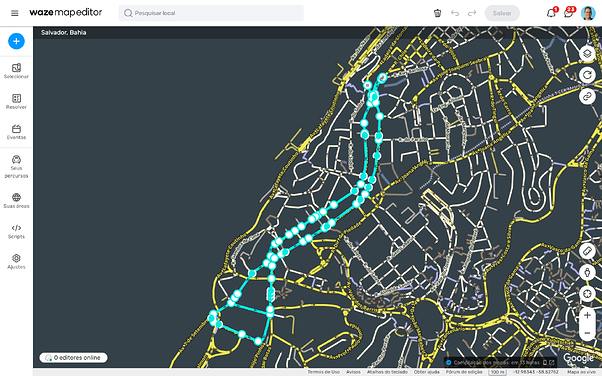Open the hamburger menu
The height and width of the screenshot is (376, 602).
click(x=15, y=13)
